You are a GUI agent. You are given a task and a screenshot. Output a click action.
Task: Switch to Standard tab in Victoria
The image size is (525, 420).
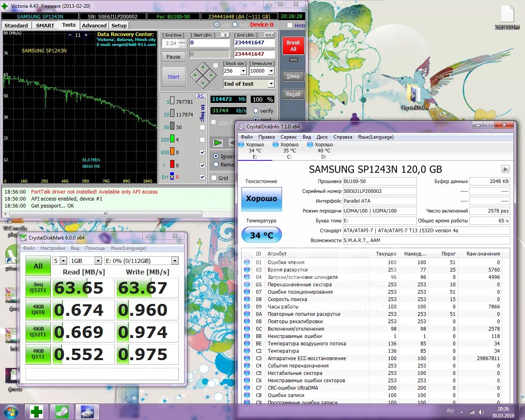[16, 25]
